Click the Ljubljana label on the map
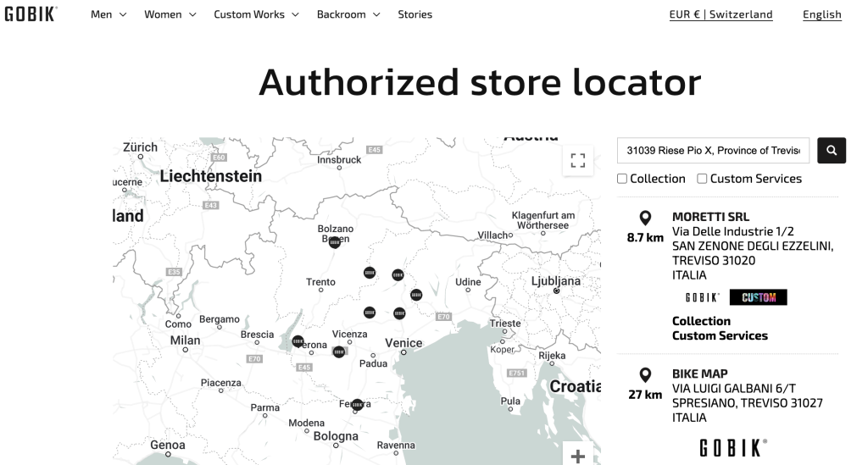868x465 pixels. [x=556, y=281]
